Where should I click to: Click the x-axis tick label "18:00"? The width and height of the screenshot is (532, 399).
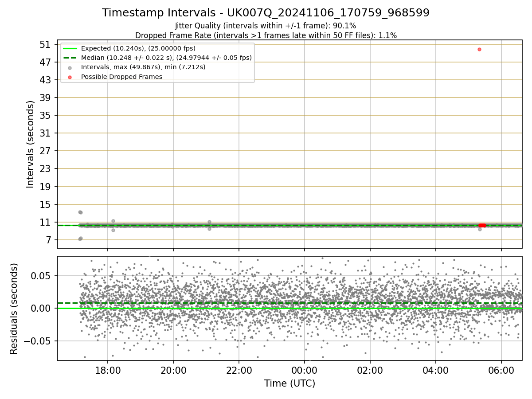pos(108,370)
